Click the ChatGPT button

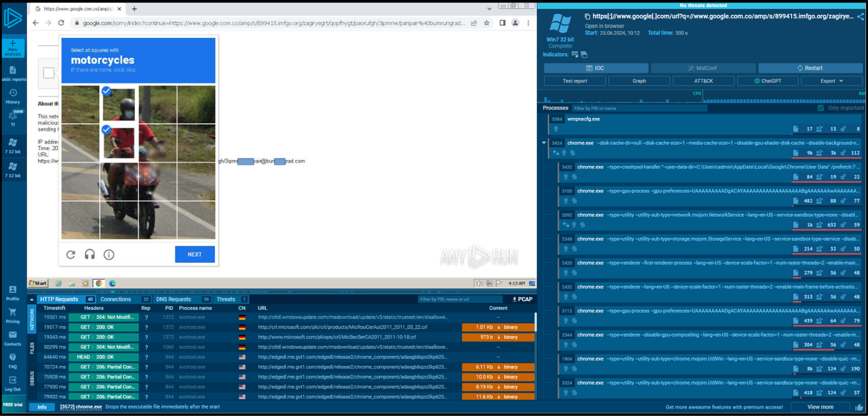point(768,81)
